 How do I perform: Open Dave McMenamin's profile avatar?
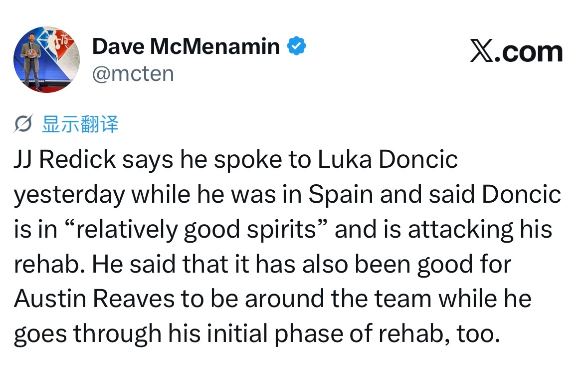coord(46,59)
